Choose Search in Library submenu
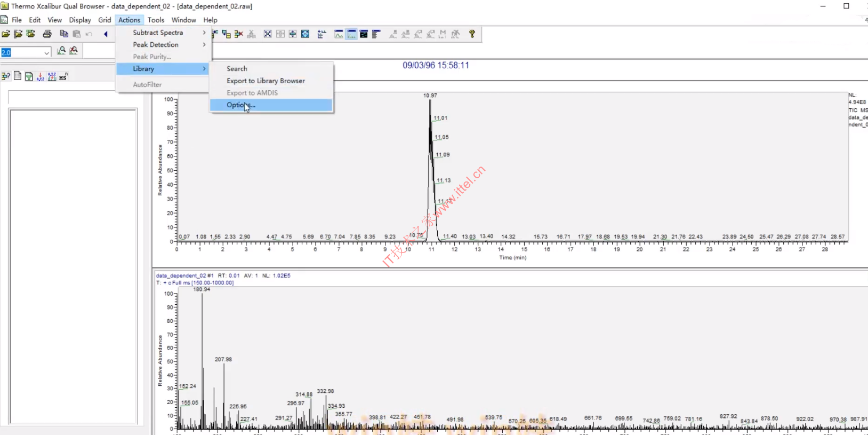The height and width of the screenshot is (435, 868). [271, 69]
